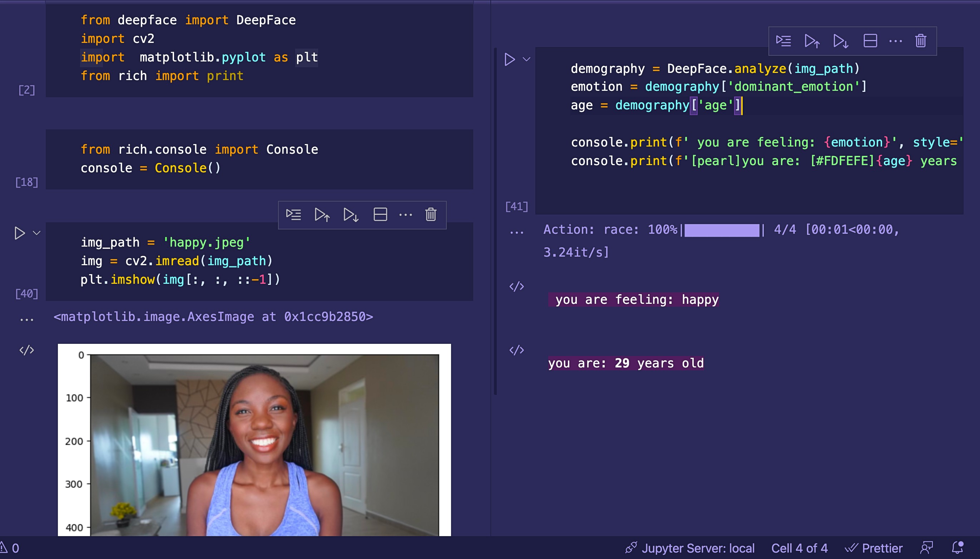Image resolution: width=980 pixels, height=559 pixels.
Task: Delete the img_path cell with trash icon
Action: [431, 214]
